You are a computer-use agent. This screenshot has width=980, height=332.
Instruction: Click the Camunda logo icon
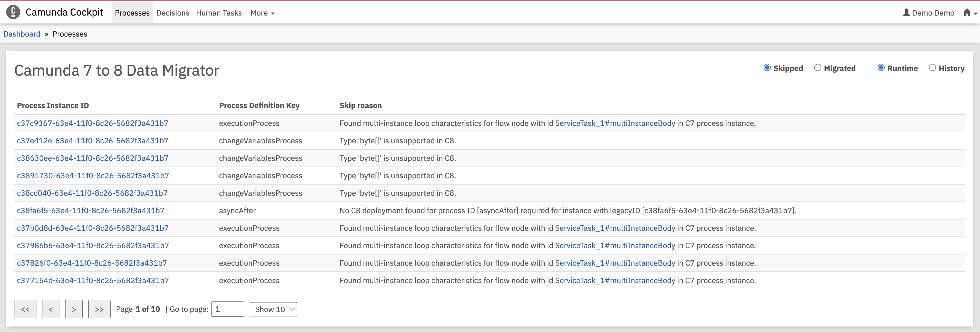(x=13, y=12)
